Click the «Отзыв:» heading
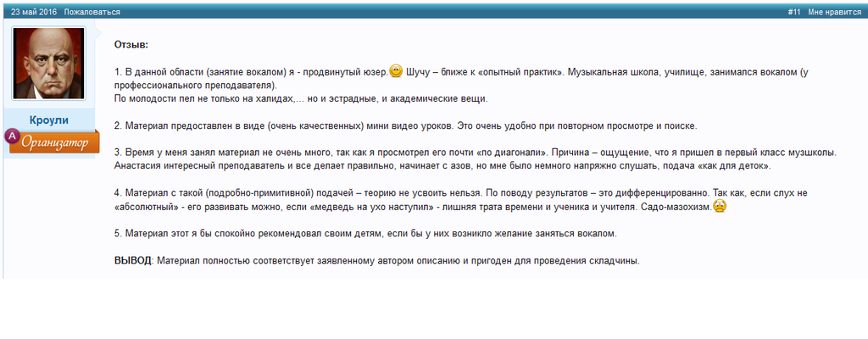The width and height of the screenshot is (868, 339). click(x=131, y=44)
